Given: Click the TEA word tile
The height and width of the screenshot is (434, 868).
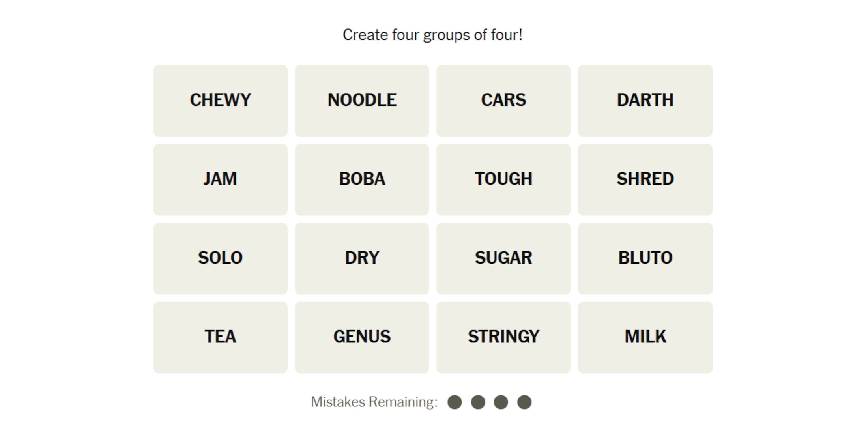Looking at the screenshot, I should click(220, 337).
